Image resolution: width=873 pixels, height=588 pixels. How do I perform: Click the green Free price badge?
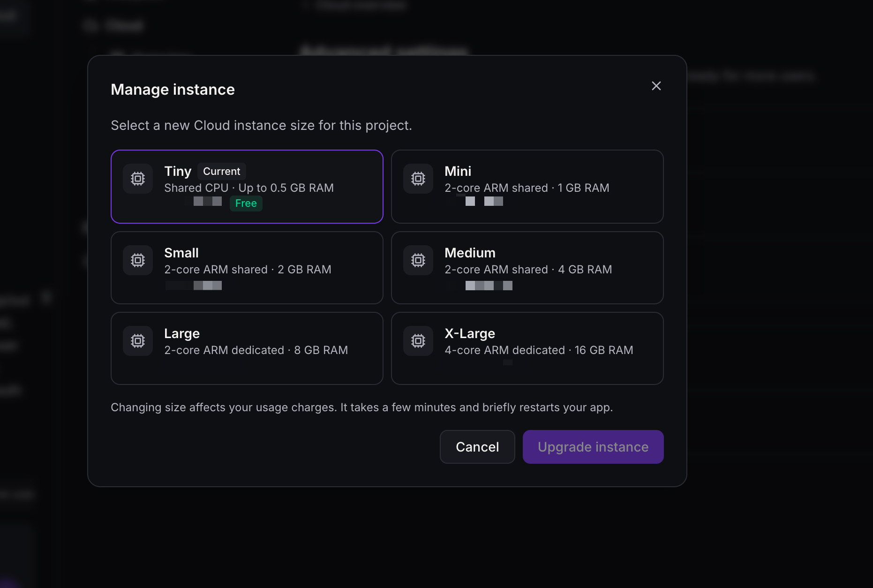click(246, 204)
